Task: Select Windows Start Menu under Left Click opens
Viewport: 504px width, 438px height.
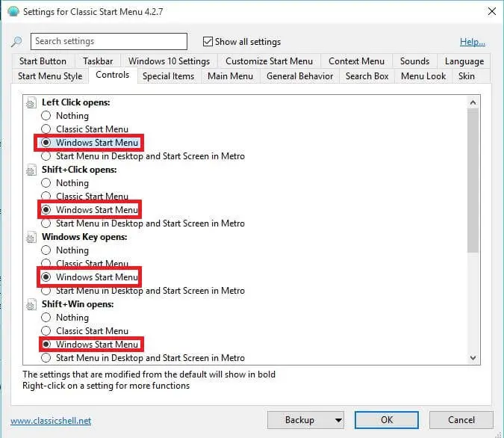Action: tap(46, 143)
